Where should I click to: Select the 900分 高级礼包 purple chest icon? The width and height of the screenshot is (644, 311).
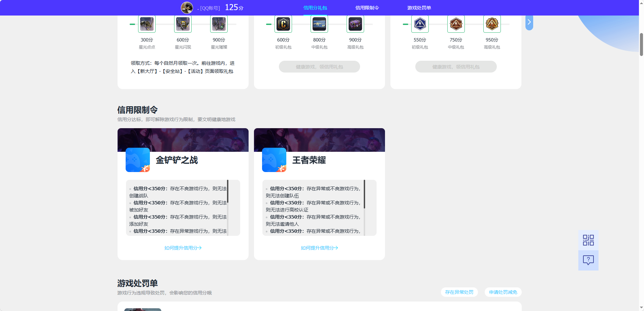click(x=355, y=24)
